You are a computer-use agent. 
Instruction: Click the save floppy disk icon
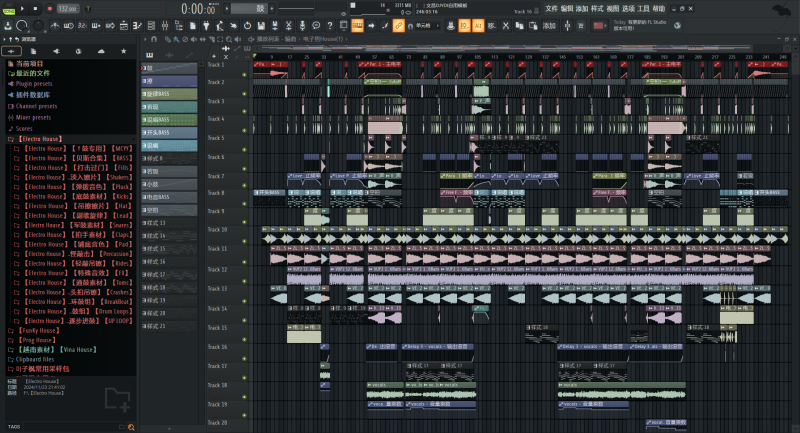(261, 26)
